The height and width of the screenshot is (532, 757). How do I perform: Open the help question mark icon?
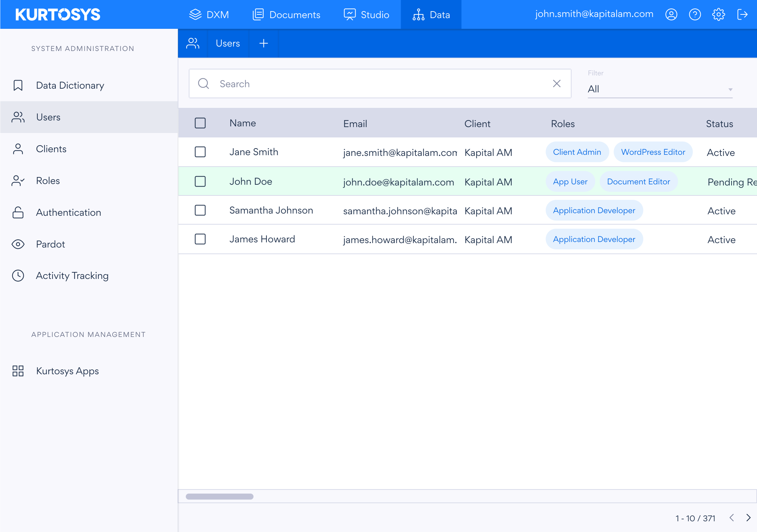click(x=695, y=15)
